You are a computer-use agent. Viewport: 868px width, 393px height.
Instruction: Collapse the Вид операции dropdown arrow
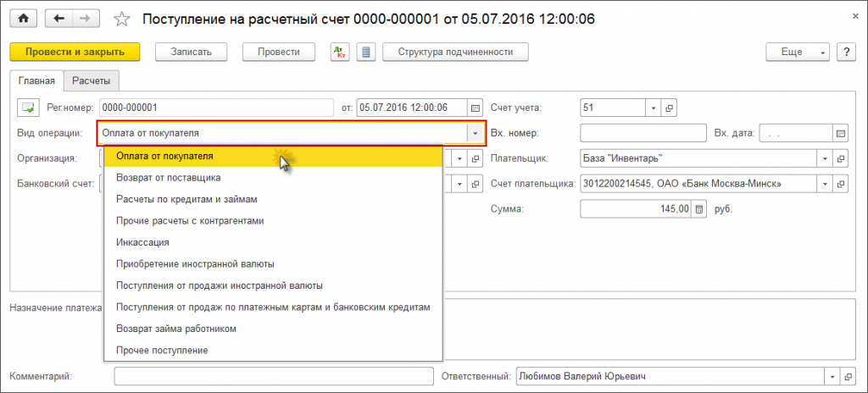[x=475, y=133]
